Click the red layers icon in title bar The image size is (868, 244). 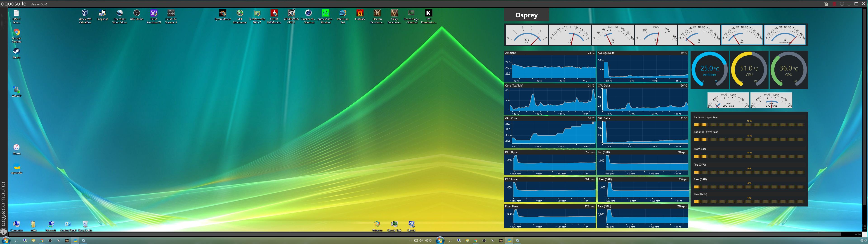(x=834, y=4)
